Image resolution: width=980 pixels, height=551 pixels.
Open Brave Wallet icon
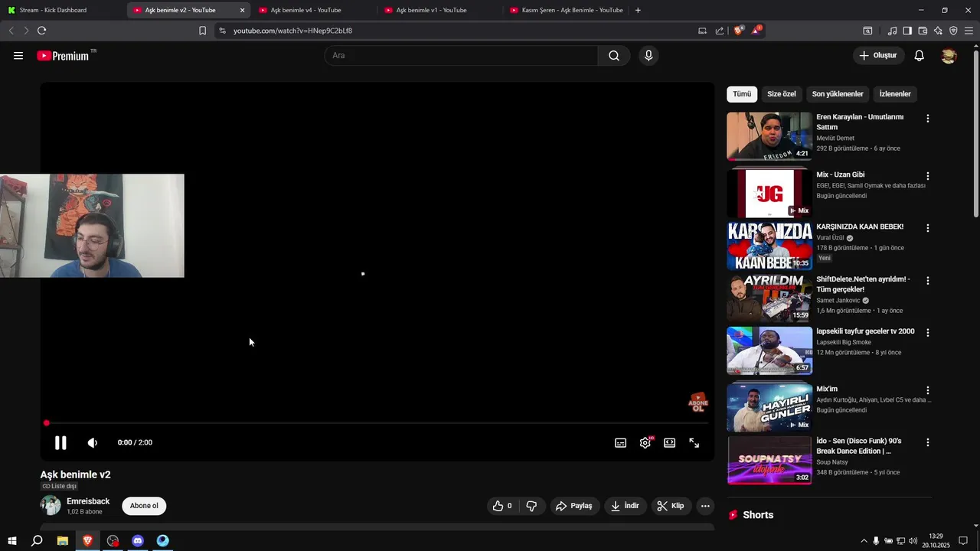click(923, 31)
